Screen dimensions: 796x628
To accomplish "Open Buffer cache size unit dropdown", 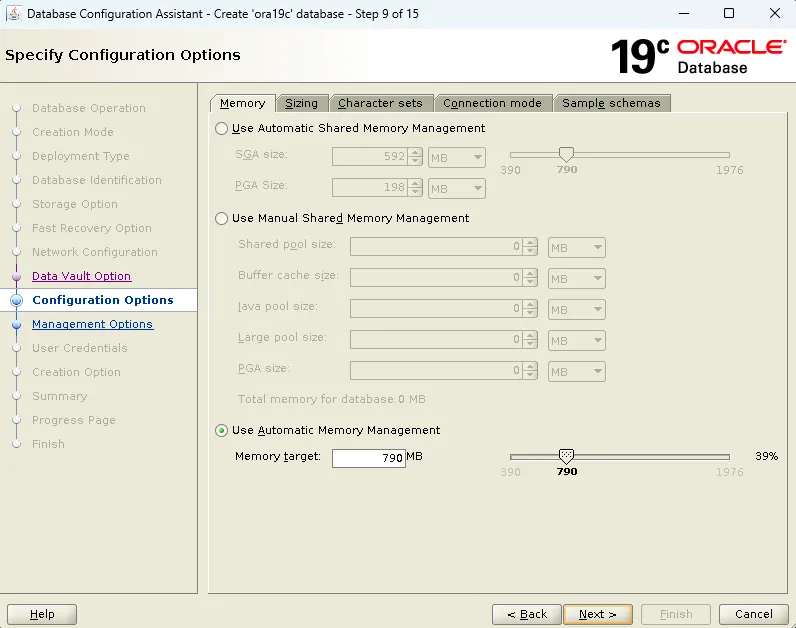I will 577,279.
